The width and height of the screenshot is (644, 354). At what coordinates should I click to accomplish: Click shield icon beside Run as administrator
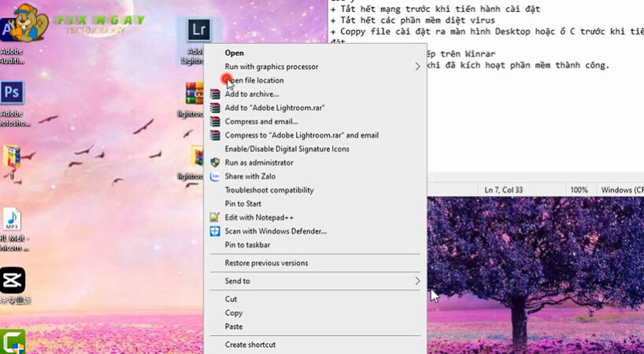point(215,162)
